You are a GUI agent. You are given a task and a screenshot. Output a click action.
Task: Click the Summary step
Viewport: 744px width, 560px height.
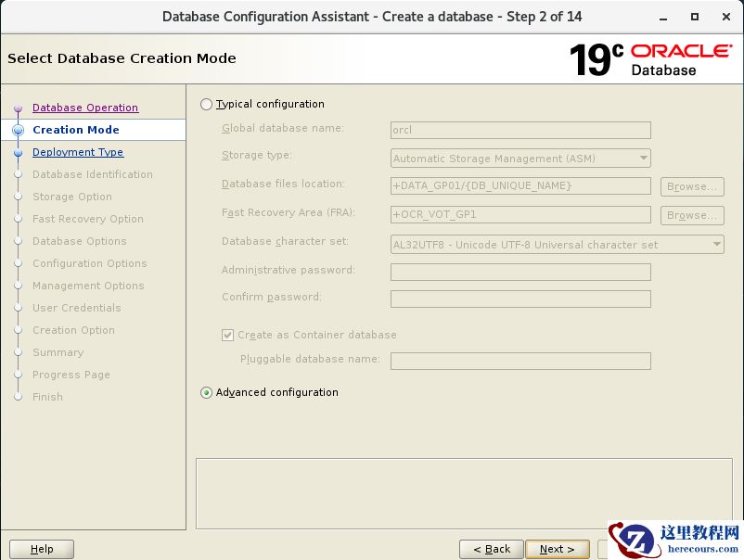tap(58, 353)
